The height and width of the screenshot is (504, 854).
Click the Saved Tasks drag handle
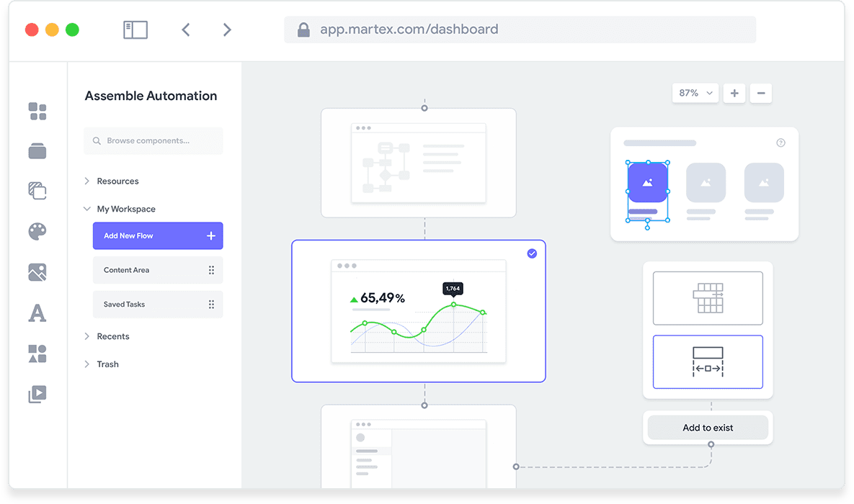point(213,304)
